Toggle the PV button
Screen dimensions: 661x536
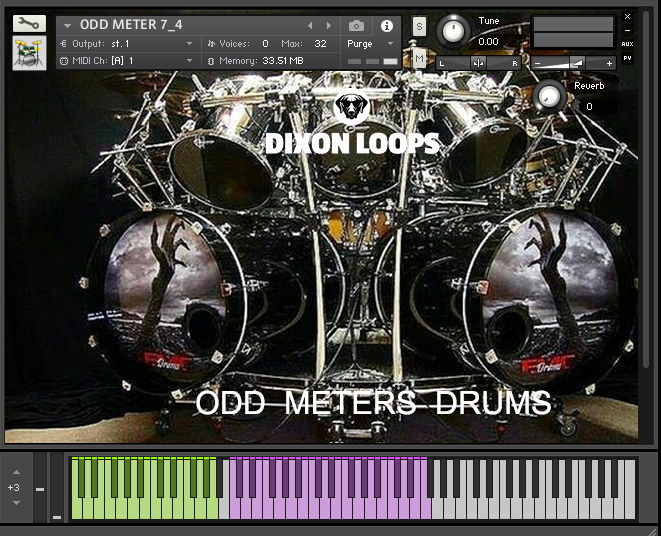(627, 58)
